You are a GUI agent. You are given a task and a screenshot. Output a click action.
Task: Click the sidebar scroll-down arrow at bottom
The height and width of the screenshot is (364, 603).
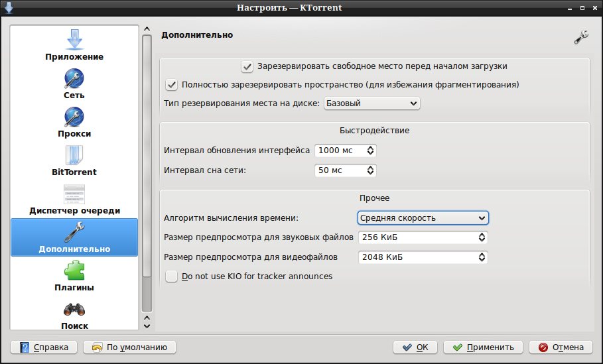(147, 326)
